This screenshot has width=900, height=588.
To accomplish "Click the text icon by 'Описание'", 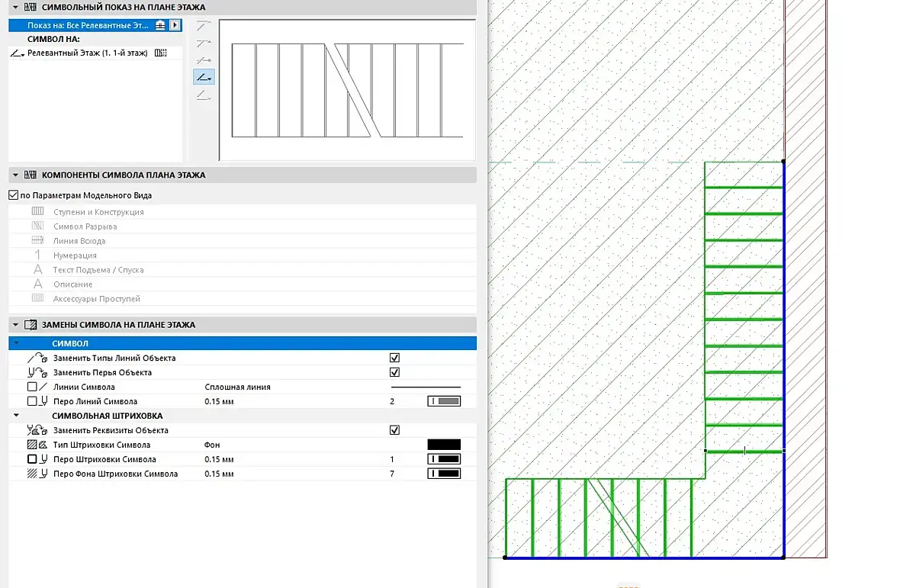I will 37,284.
